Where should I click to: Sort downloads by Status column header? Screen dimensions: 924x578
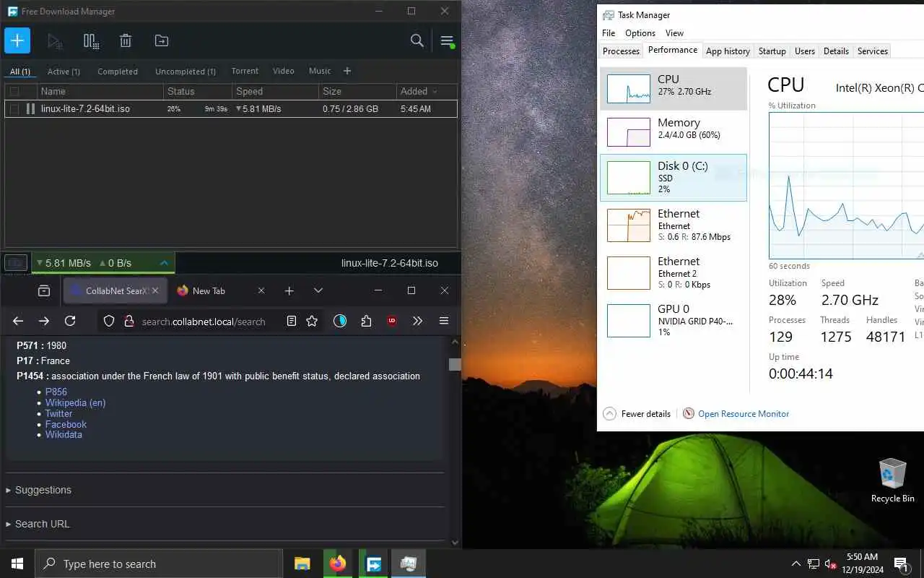pos(198,91)
